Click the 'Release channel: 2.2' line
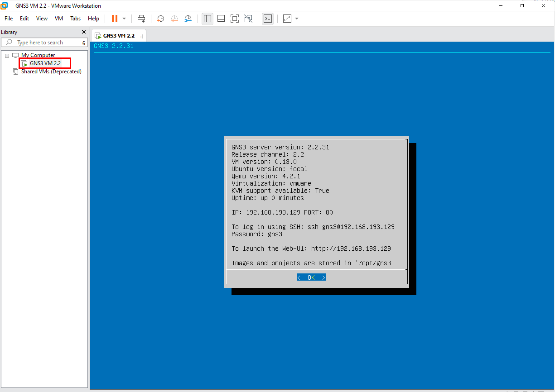 click(268, 154)
